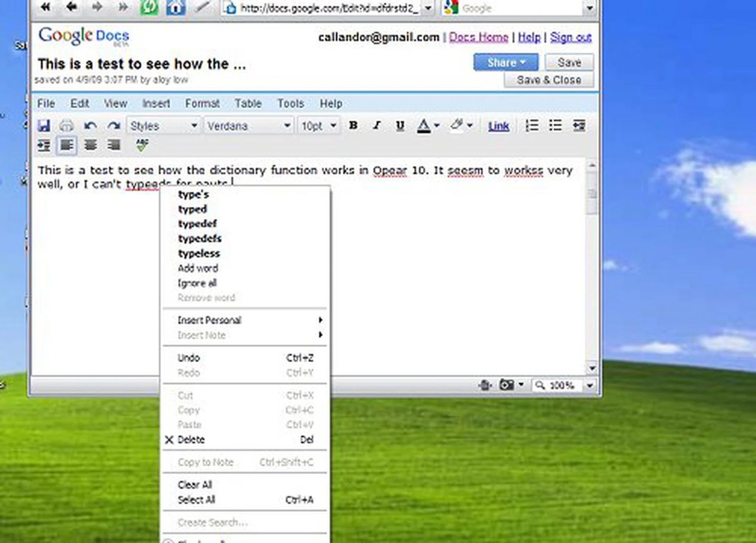Screen dimensions: 756x543
Task: Open the Format menu
Action: (x=202, y=104)
